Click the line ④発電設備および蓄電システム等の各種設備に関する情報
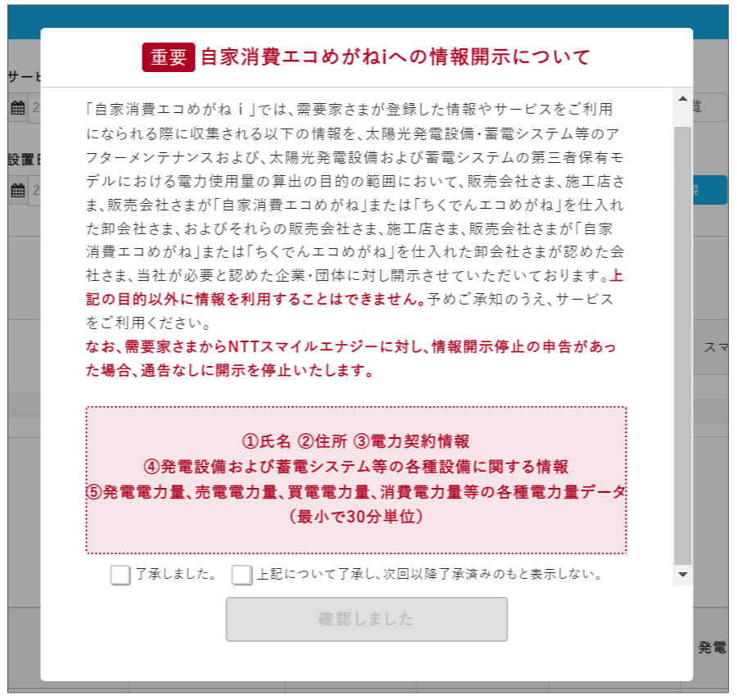The width and height of the screenshot is (737, 700). tap(356, 467)
